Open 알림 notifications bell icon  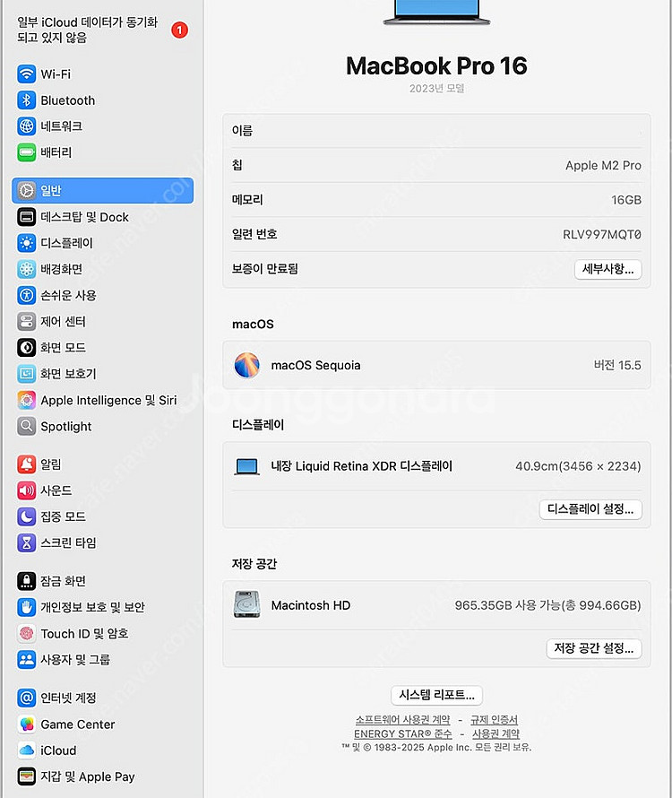click(x=27, y=464)
